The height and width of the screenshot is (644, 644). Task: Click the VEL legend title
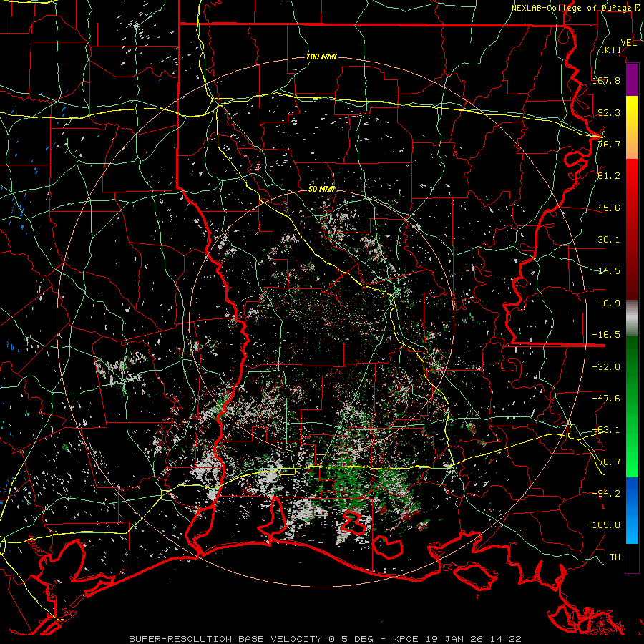click(x=628, y=43)
